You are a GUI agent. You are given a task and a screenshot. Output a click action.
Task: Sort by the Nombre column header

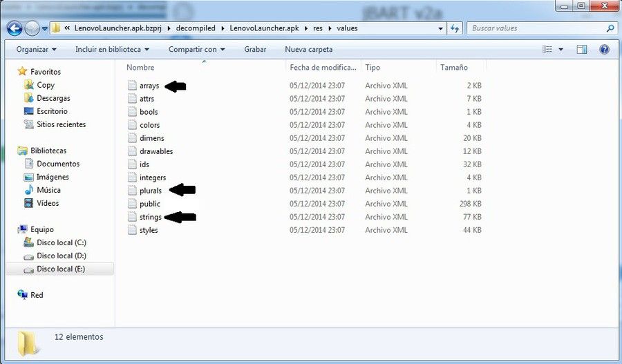pos(140,68)
